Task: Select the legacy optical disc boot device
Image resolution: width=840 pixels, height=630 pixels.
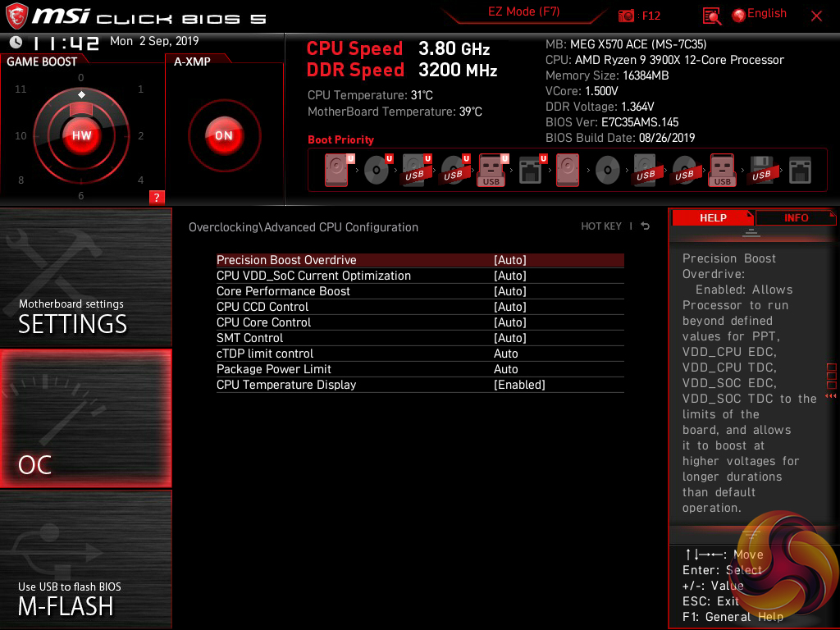Action: click(x=608, y=171)
